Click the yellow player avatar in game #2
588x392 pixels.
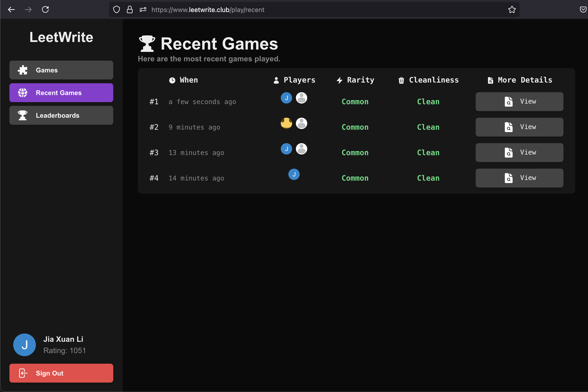[x=286, y=123]
